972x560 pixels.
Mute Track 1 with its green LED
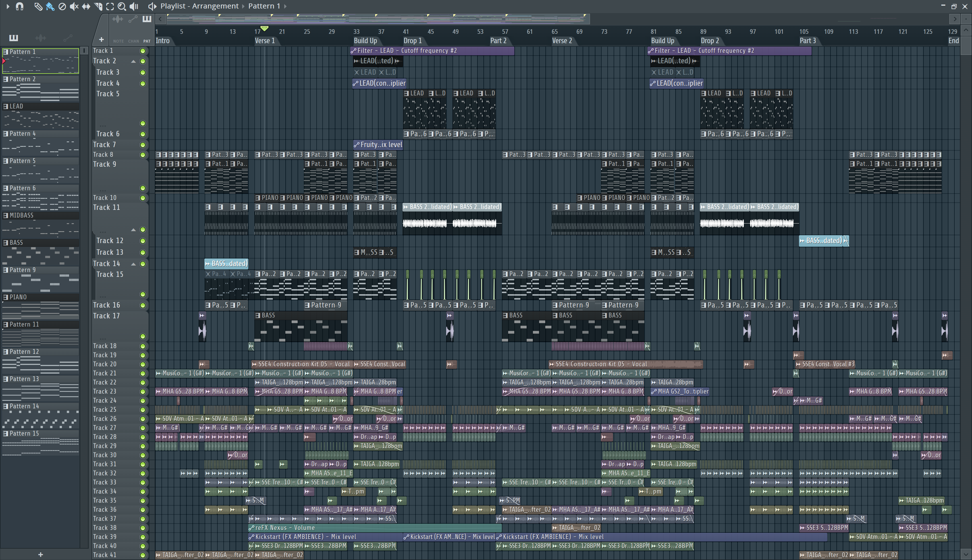(143, 51)
